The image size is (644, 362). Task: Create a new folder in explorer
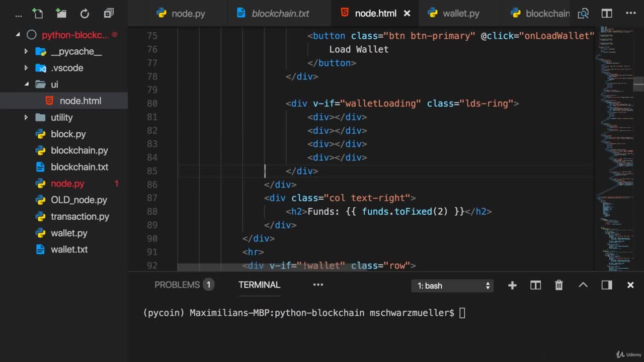tap(61, 14)
